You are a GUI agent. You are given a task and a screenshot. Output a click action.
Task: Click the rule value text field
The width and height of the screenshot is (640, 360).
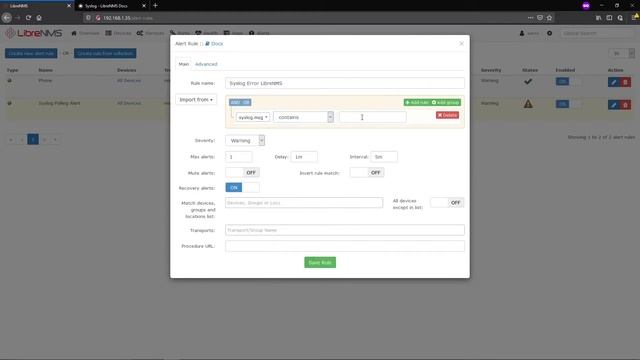point(373,117)
